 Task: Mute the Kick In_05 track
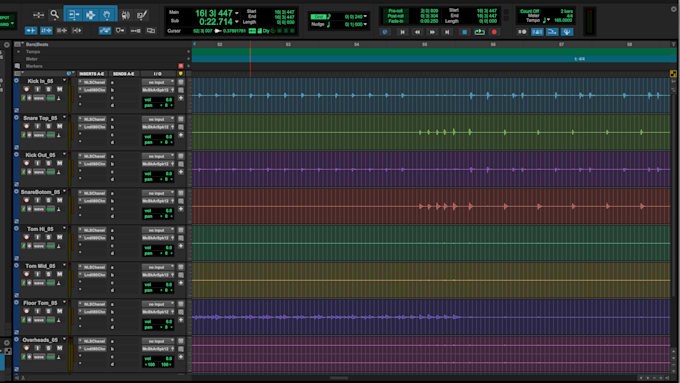(x=59, y=89)
